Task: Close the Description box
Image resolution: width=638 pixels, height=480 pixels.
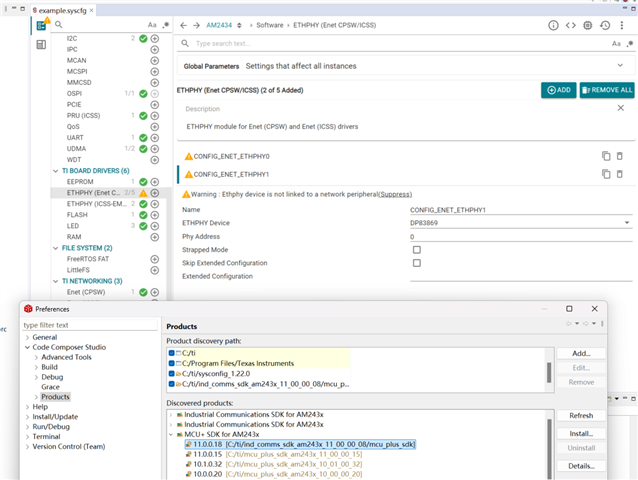Action: click(619, 109)
